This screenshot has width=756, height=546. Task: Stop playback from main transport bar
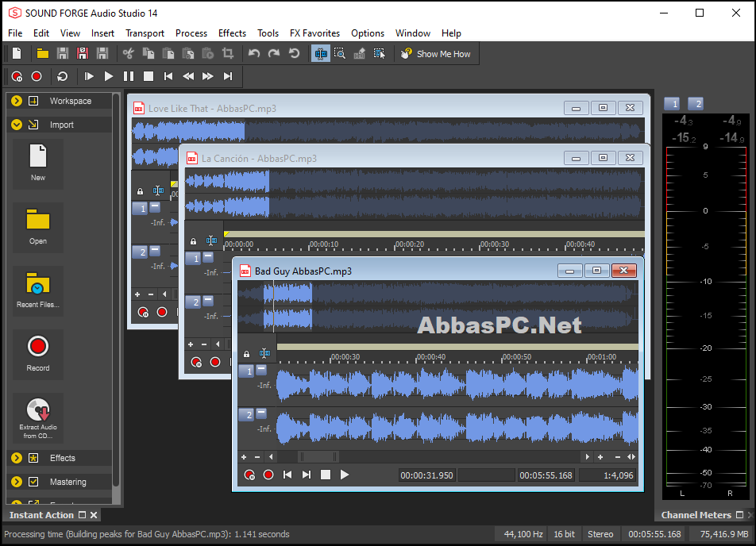click(x=148, y=77)
